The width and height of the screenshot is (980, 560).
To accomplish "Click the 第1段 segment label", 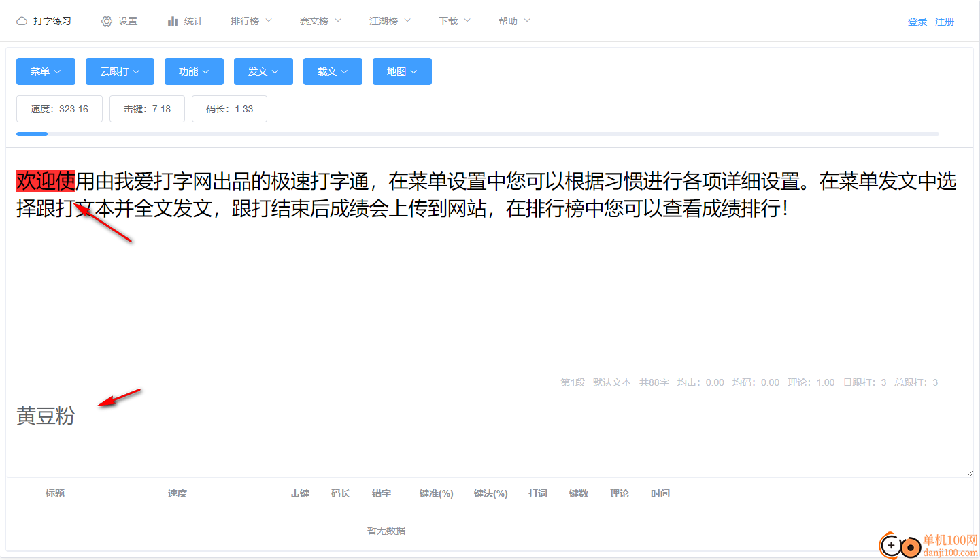I will 573,382.
